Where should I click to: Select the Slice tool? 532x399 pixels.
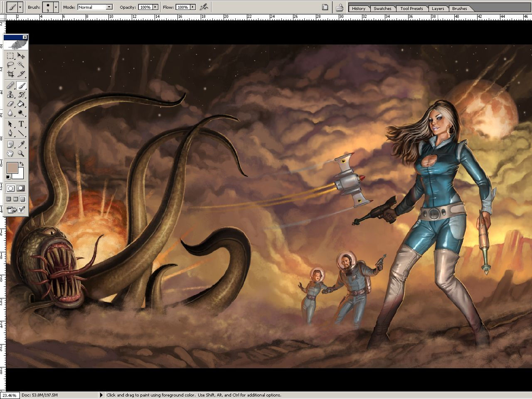(x=21, y=74)
